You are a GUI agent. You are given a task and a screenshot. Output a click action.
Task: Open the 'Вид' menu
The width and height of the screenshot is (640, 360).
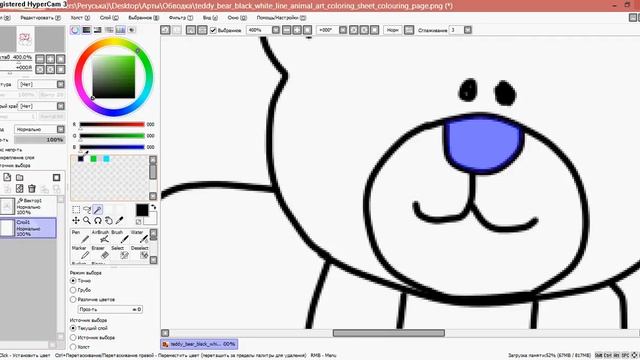pos(210,18)
